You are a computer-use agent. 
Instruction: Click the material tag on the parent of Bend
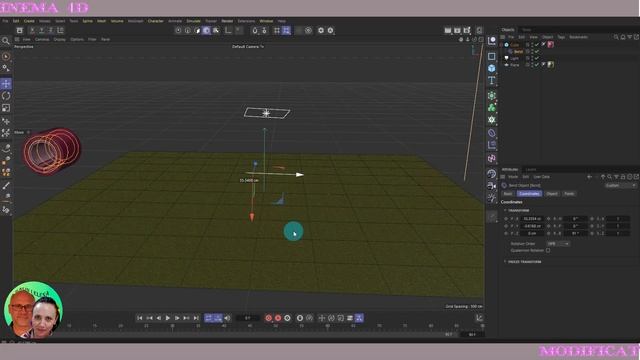(551, 44)
